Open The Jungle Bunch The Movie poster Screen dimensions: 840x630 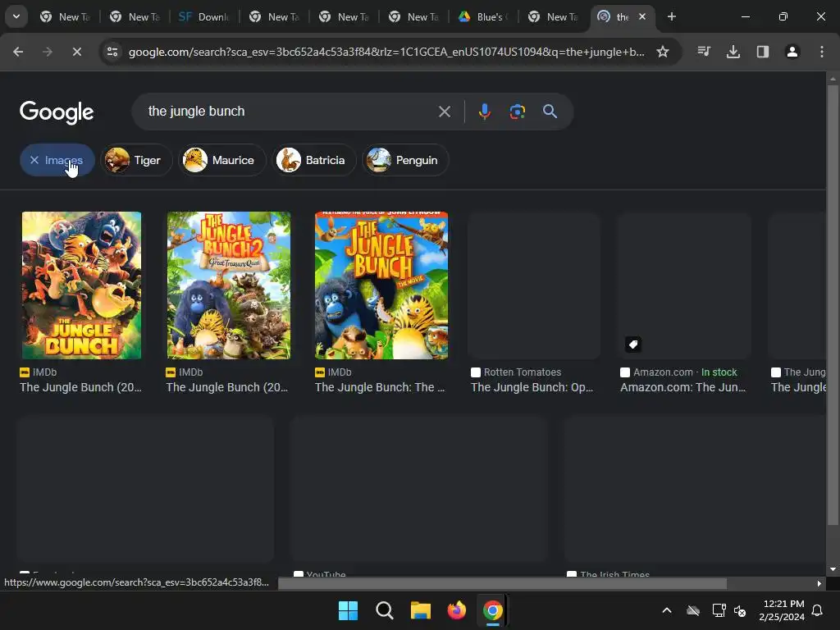(381, 285)
